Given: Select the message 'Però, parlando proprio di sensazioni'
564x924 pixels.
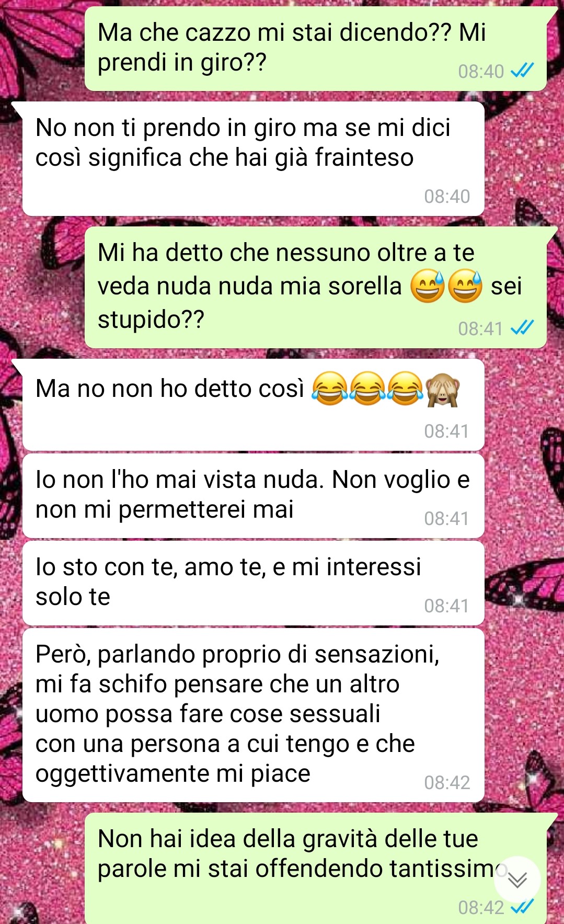Looking at the screenshot, I should 253,715.
